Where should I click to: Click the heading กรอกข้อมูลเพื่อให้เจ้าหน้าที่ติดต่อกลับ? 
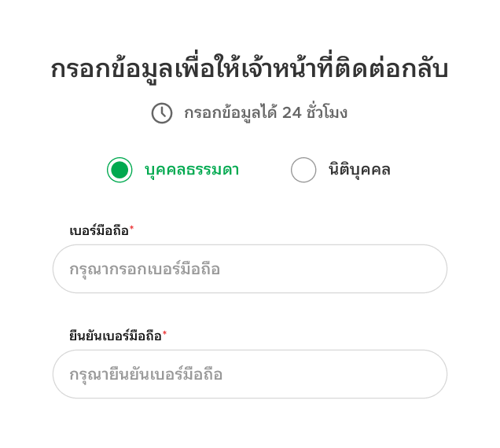click(249, 69)
